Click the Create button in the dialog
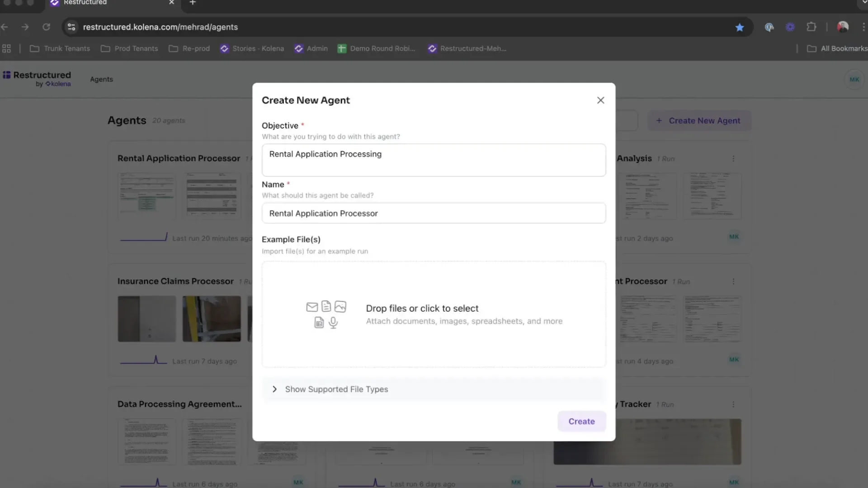 click(x=581, y=421)
